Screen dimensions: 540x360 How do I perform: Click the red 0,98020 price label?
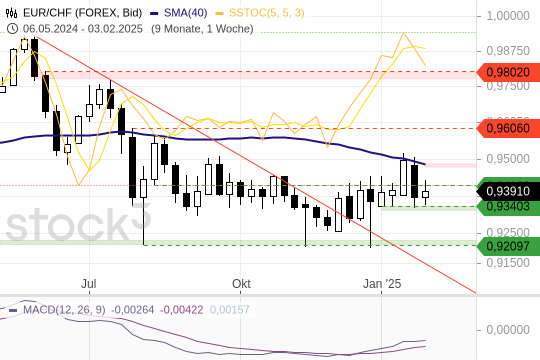pos(508,72)
